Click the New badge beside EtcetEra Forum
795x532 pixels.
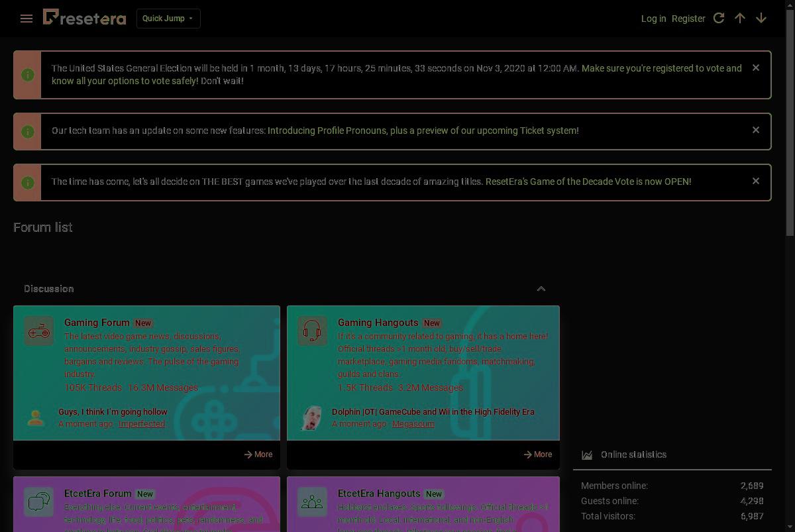pyautogui.click(x=145, y=494)
